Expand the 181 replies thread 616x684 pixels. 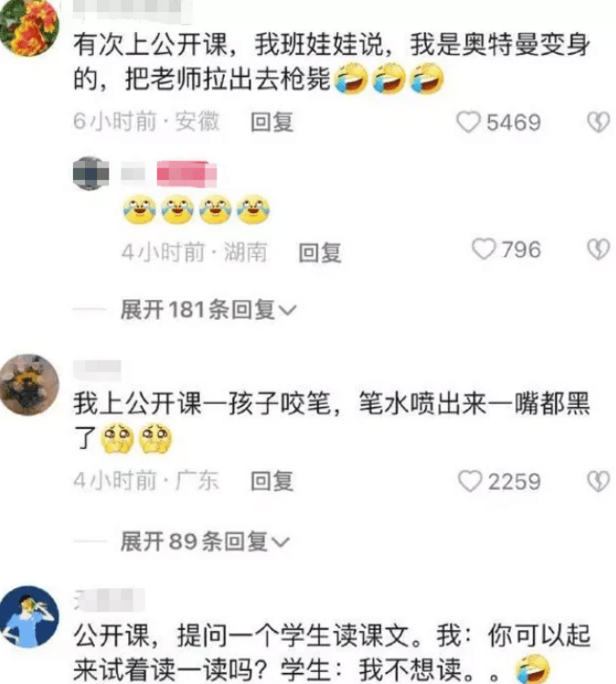(208, 310)
